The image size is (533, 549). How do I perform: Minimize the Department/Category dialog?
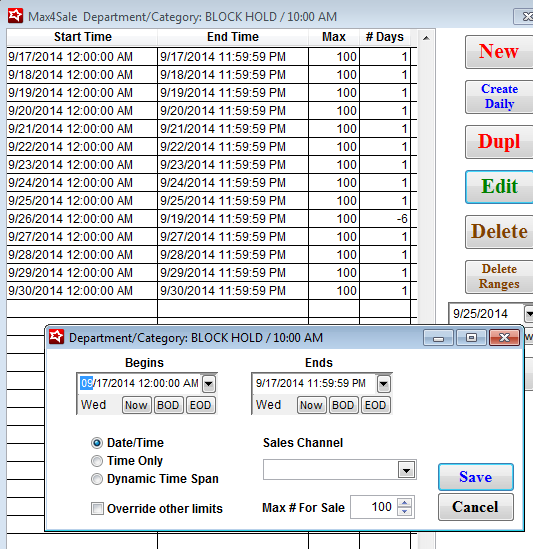tap(438, 338)
